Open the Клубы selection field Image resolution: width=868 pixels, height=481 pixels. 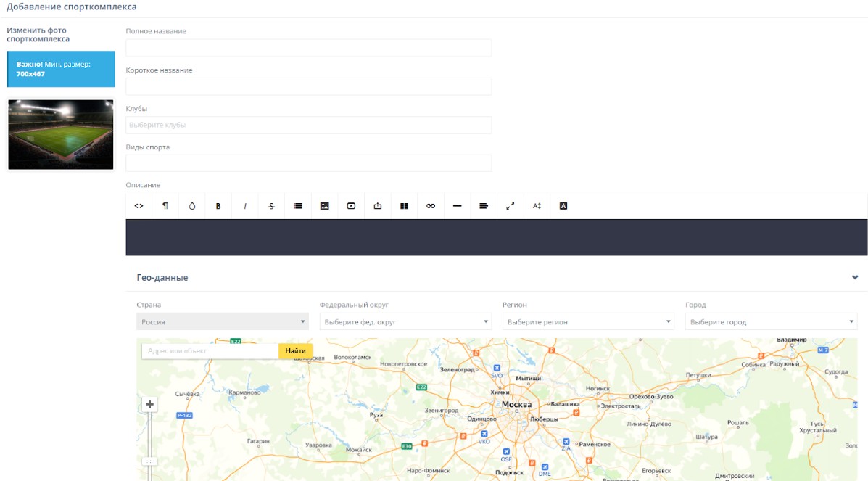click(308, 125)
